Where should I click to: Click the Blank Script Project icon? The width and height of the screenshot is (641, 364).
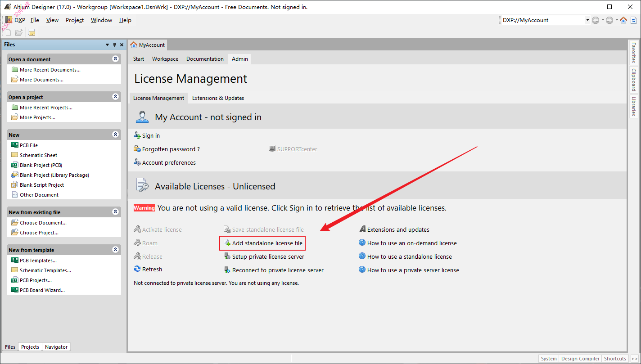point(15,185)
